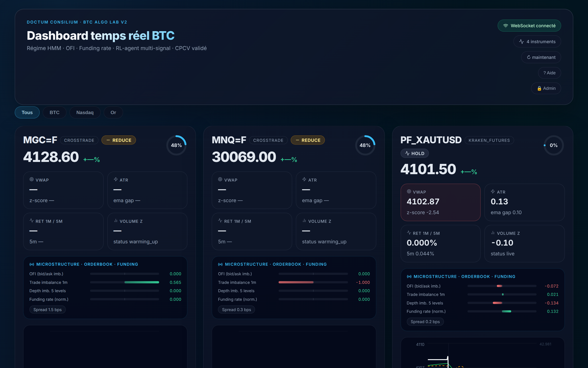Click the Funding rate bar for PF_XAUTUSD
588x368 pixels.
[502, 311]
